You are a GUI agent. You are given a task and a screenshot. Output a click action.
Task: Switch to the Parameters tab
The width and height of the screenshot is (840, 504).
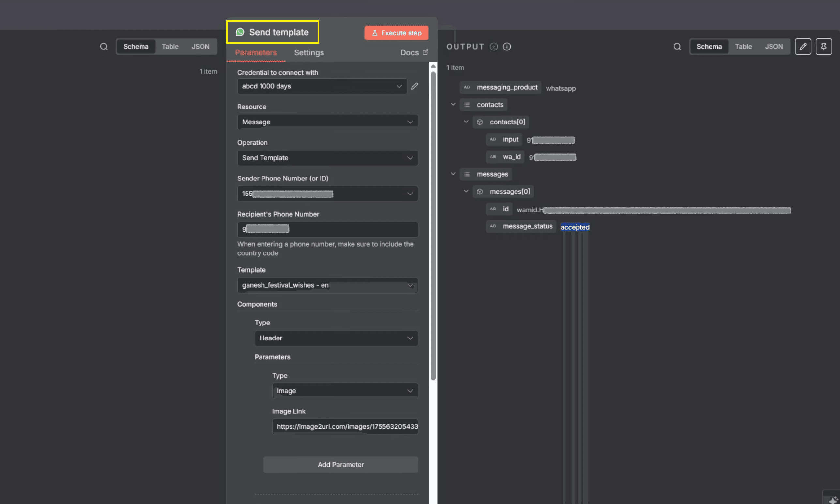click(256, 53)
